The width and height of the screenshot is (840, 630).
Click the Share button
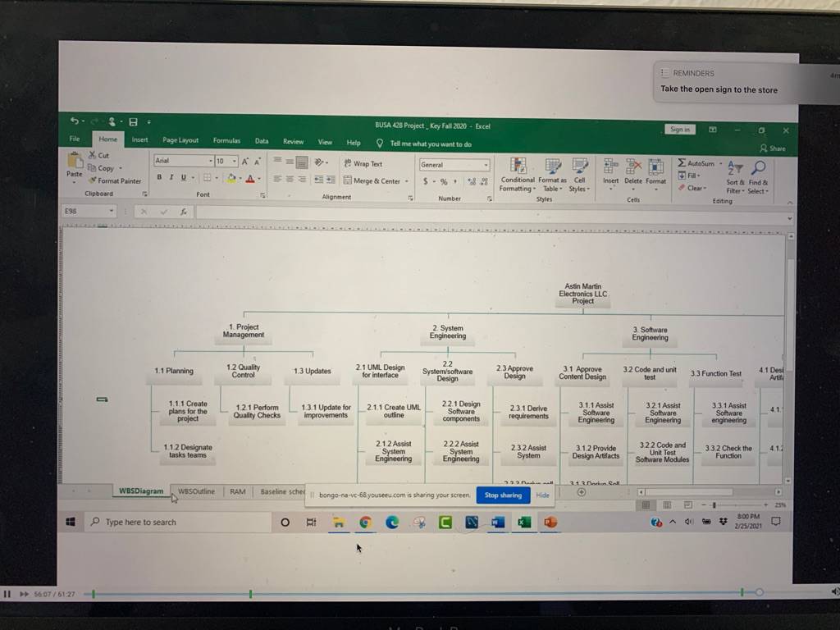[x=773, y=148]
